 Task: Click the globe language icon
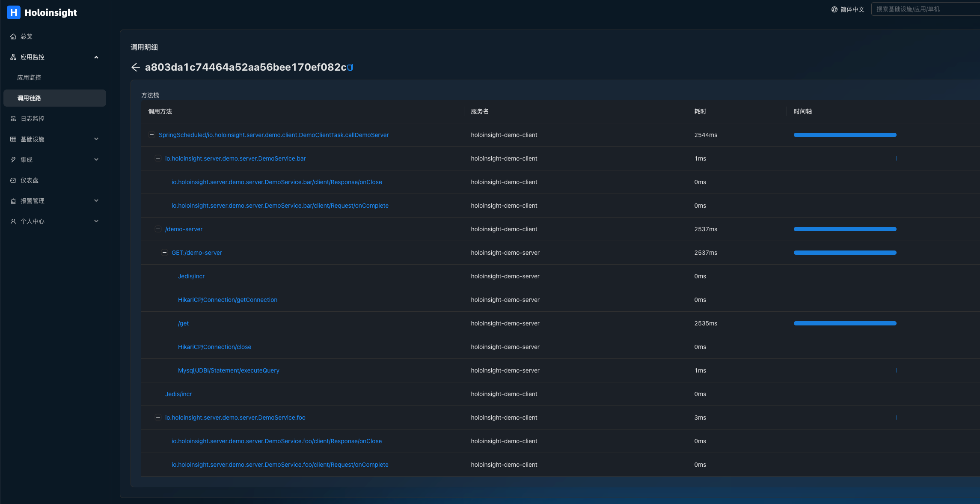point(834,9)
